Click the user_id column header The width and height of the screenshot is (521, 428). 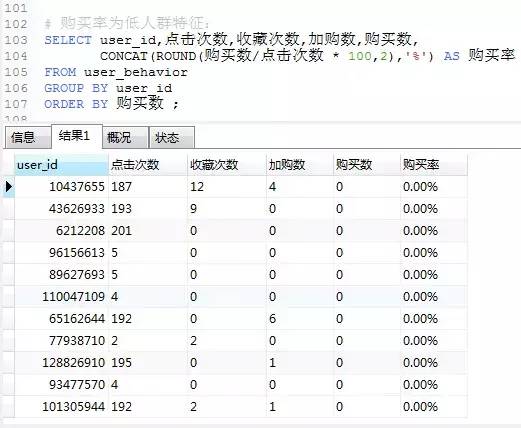(61, 165)
